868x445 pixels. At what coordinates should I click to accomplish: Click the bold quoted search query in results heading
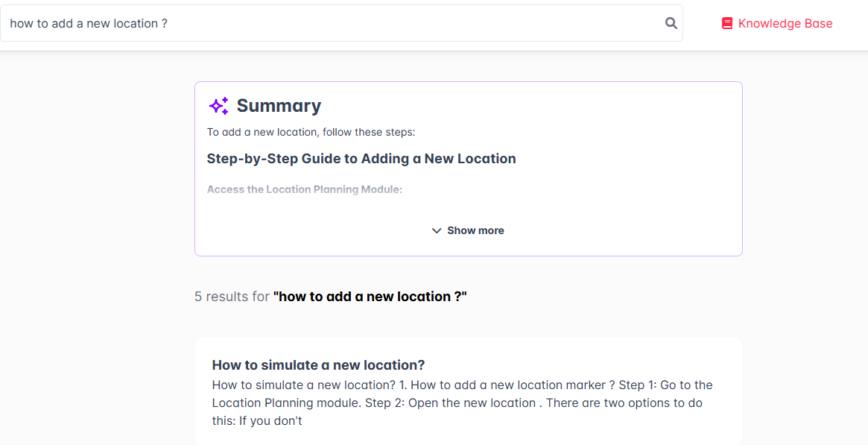pos(370,297)
